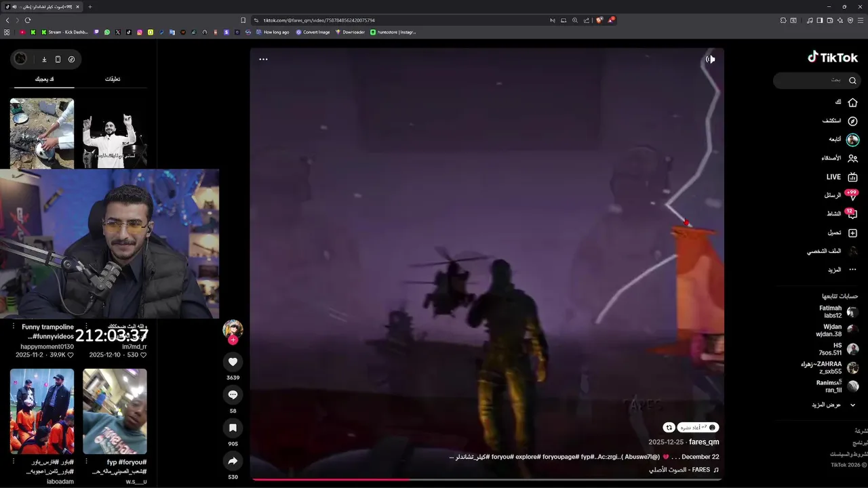Open Explore (استكشف) in sidebar
The width and height of the screenshot is (868, 488).
tap(841, 121)
